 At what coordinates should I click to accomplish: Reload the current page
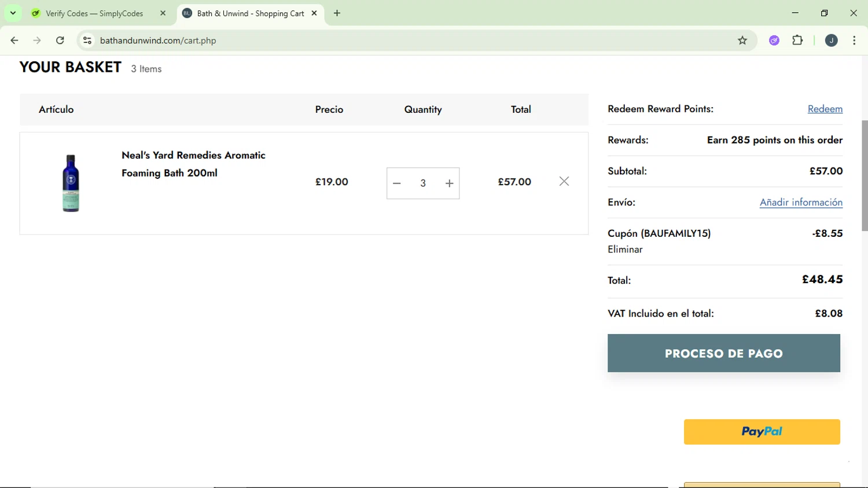(x=60, y=41)
